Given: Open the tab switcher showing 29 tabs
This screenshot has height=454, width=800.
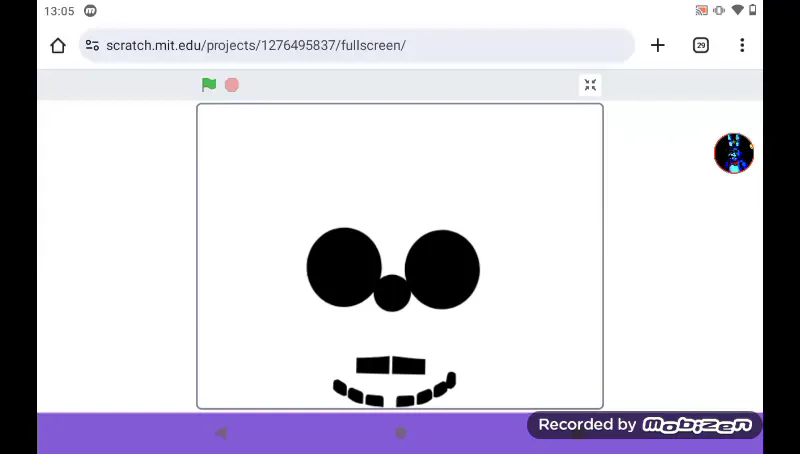Looking at the screenshot, I should [x=701, y=45].
